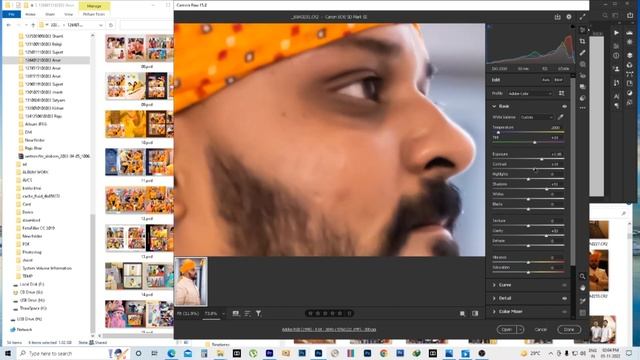Click the Cancel button
Screen dimensions: 640x360
pos(540,329)
